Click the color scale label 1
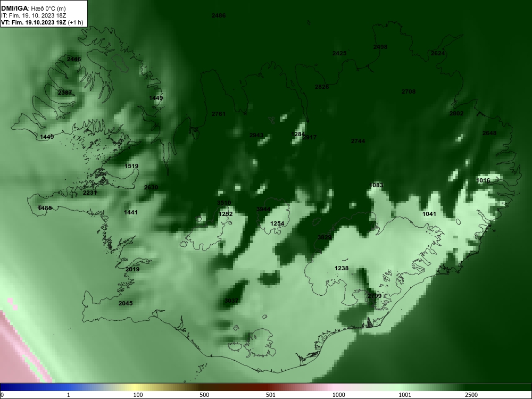532x399 pixels. pyautogui.click(x=69, y=395)
